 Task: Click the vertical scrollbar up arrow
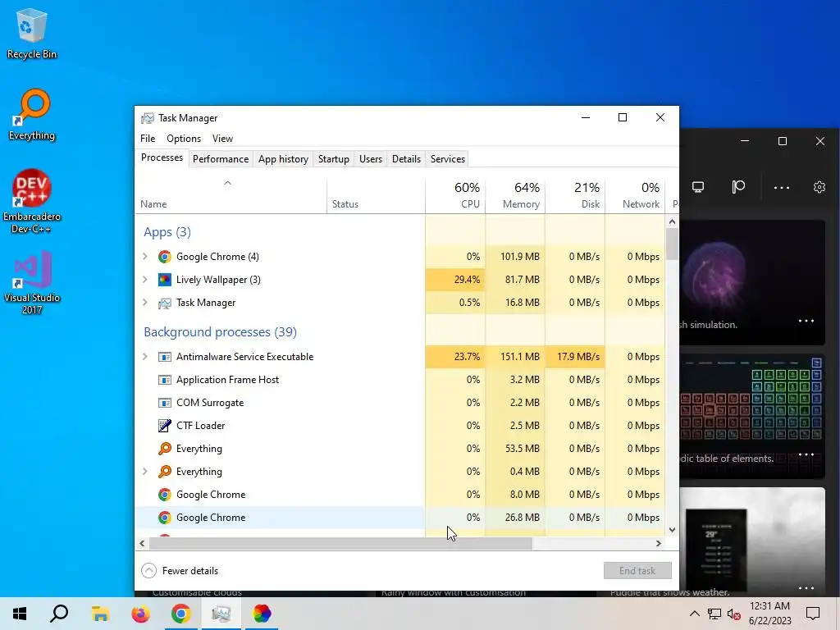(x=673, y=221)
